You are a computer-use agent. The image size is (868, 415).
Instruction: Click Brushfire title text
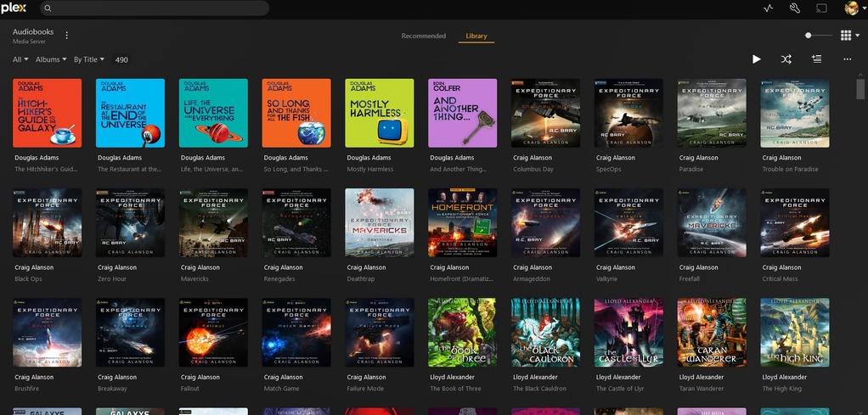click(x=29, y=389)
